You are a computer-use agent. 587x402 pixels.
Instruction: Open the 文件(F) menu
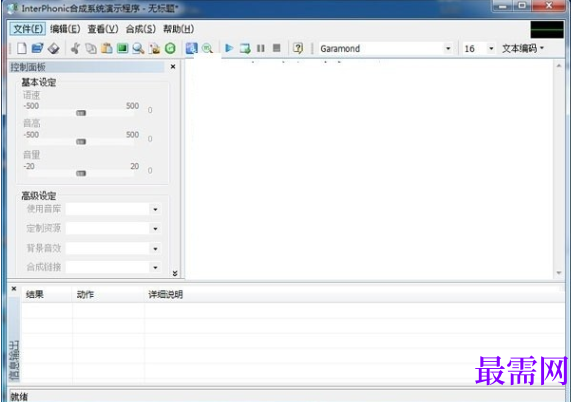(x=28, y=29)
